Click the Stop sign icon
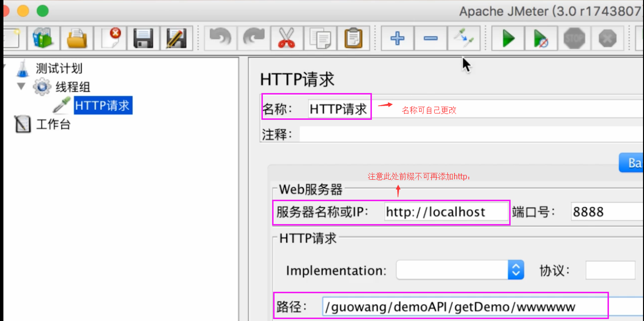Viewport: 644px width, 321px height. (574, 38)
